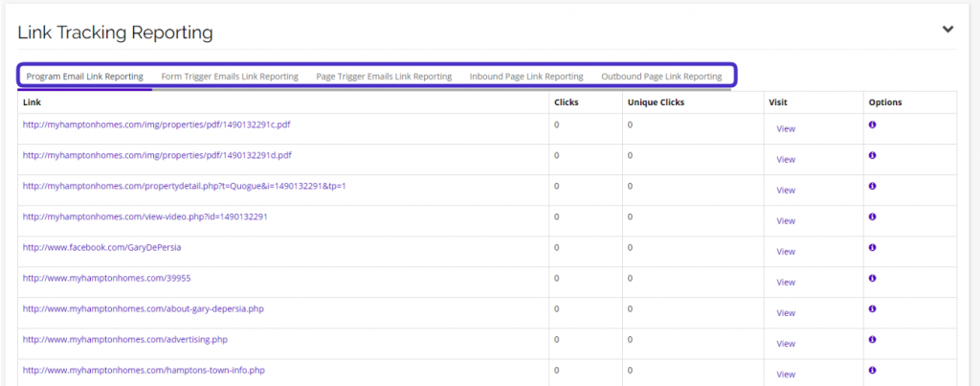Viewport: 980px width, 386px height.
Task: Open the advertising.php link URL
Action: (125, 339)
